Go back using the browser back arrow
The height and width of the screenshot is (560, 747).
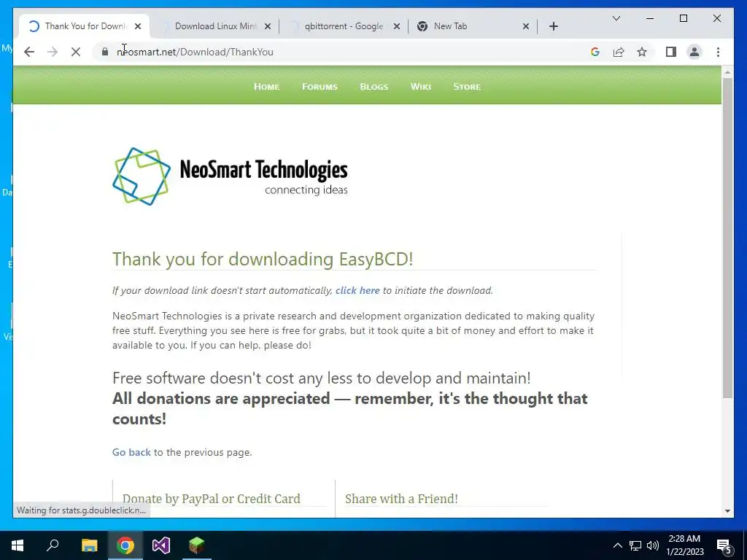(x=29, y=52)
